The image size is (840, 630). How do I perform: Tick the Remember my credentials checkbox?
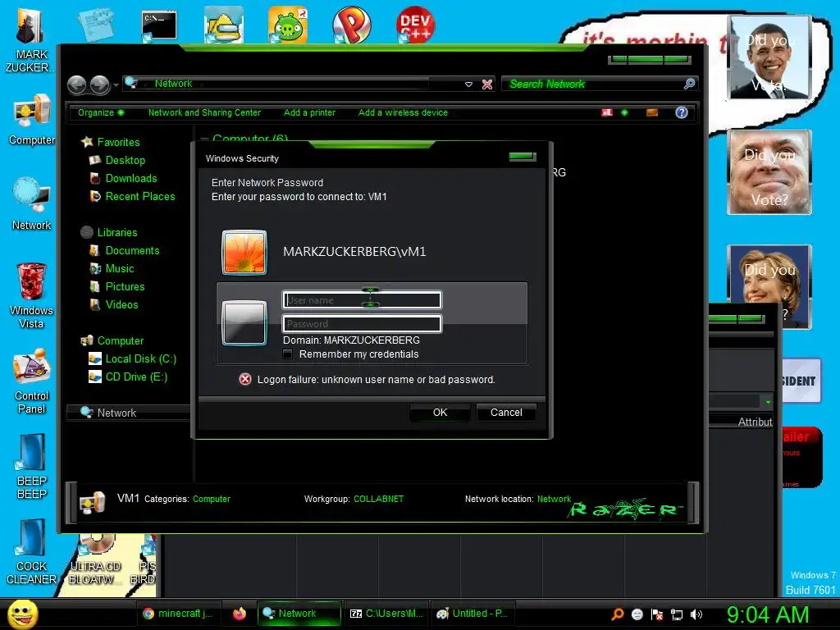tap(288, 354)
